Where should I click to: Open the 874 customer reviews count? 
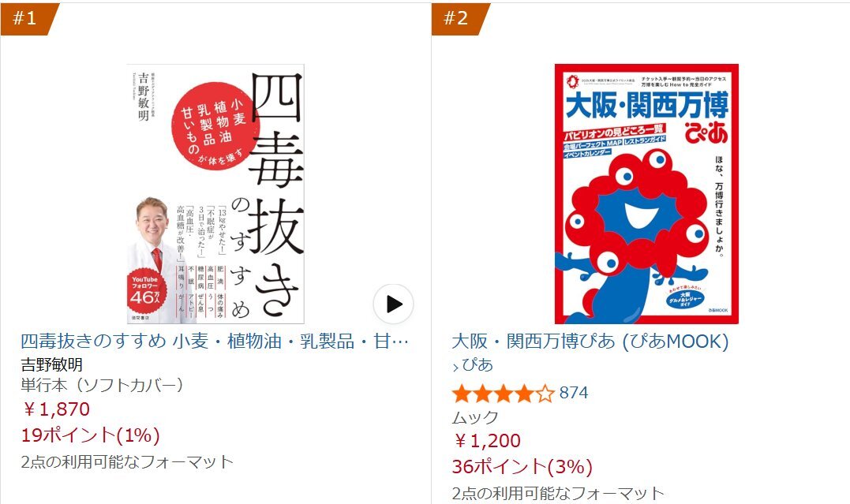click(x=574, y=393)
